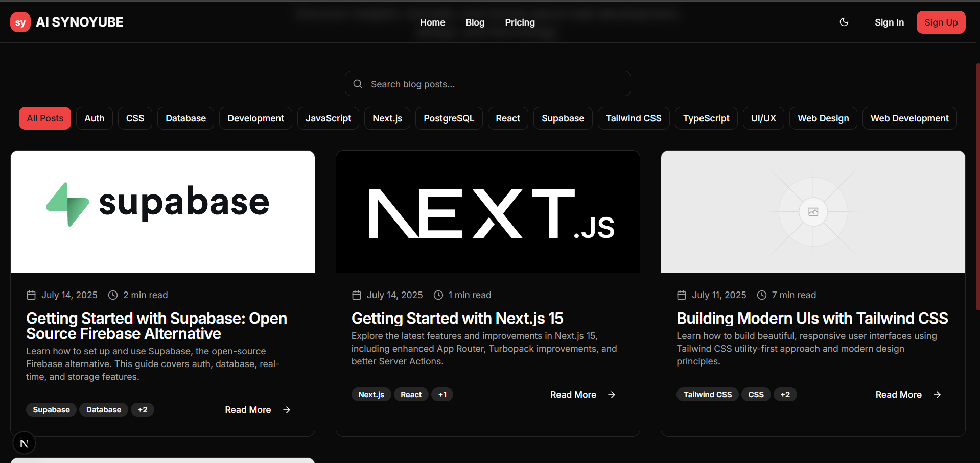Click Read More on Supabase post
This screenshot has width=980, height=463.
(258, 410)
